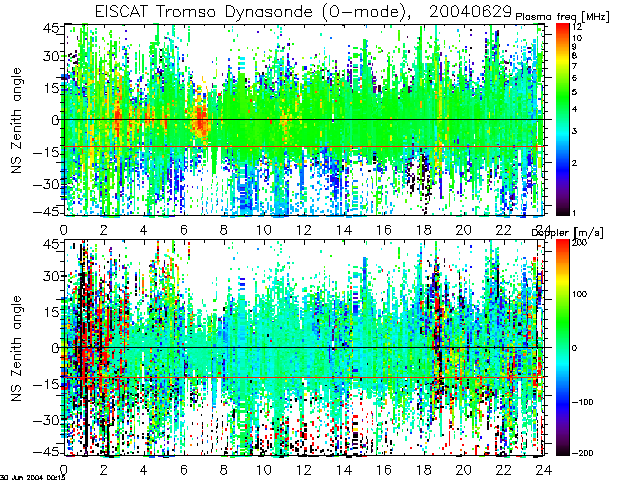Click hour 20 on lower plot's time axis
The height and width of the screenshot is (480, 640).
tap(464, 470)
